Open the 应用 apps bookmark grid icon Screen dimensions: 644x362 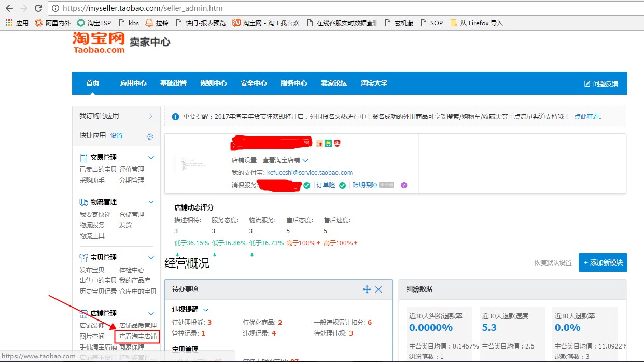[x=9, y=23]
